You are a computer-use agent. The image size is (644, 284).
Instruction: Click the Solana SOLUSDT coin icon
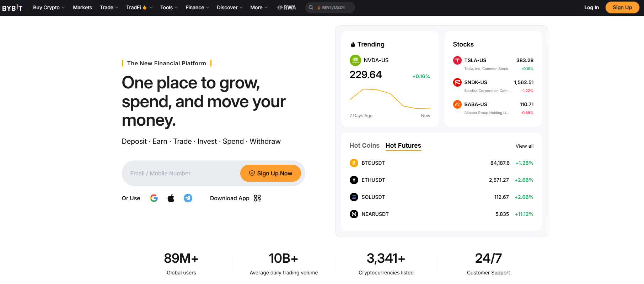(354, 197)
